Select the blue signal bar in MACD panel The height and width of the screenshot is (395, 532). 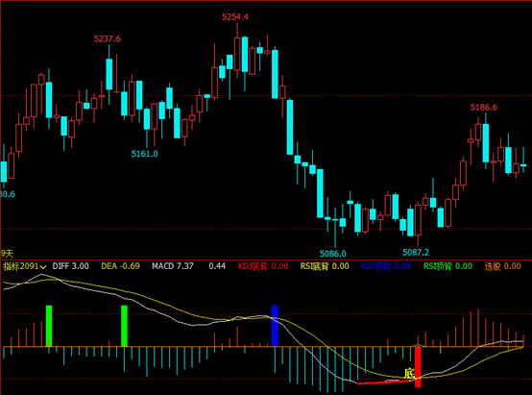pos(275,326)
